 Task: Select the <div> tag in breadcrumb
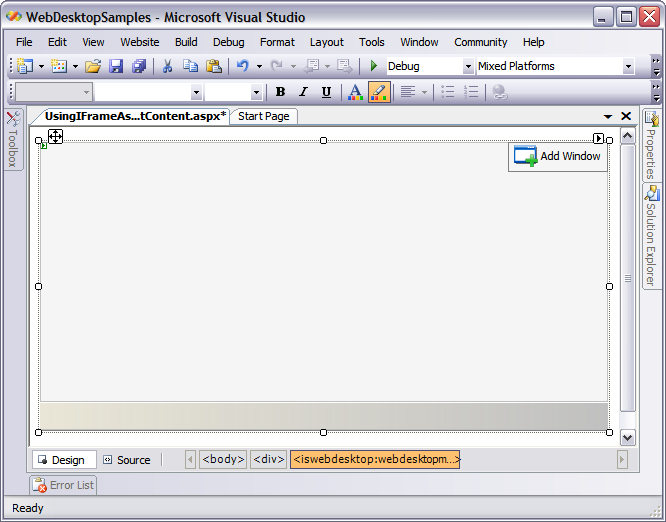(x=268, y=460)
